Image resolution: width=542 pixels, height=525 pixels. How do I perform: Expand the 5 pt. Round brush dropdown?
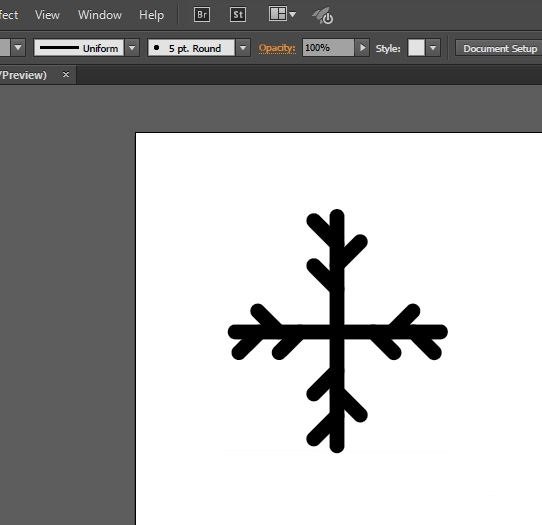point(243,48)
